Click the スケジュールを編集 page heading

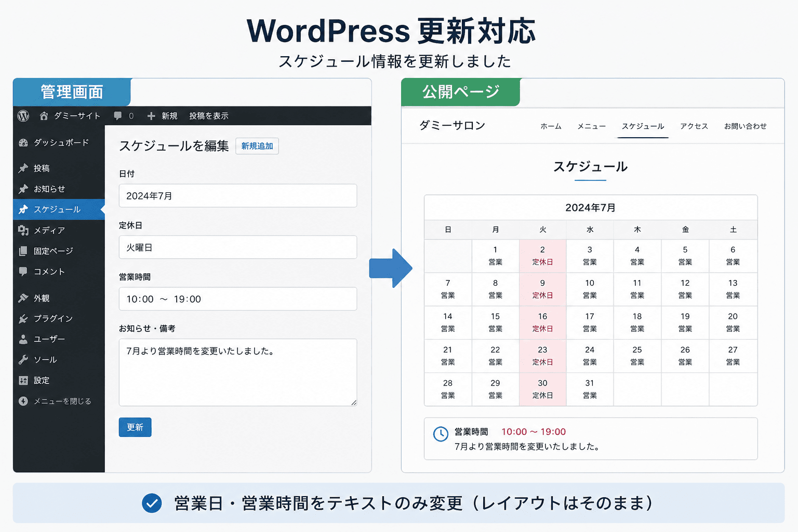point(174,146)
